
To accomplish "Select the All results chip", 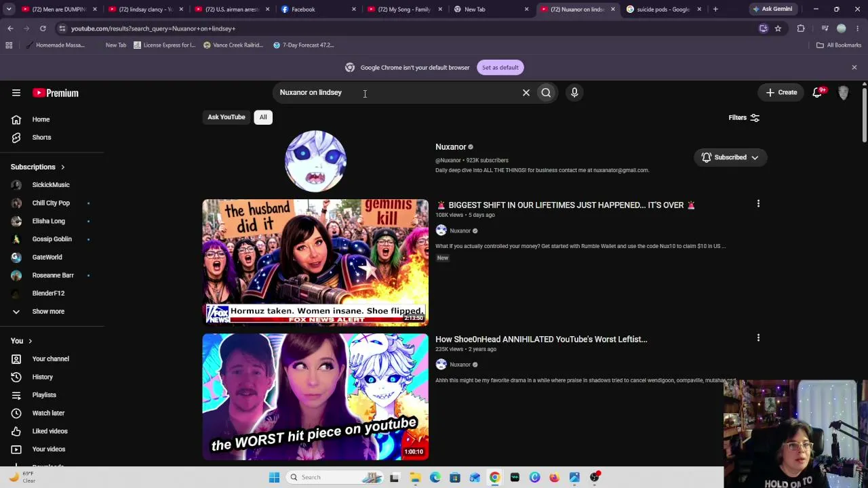I will 263,117.
